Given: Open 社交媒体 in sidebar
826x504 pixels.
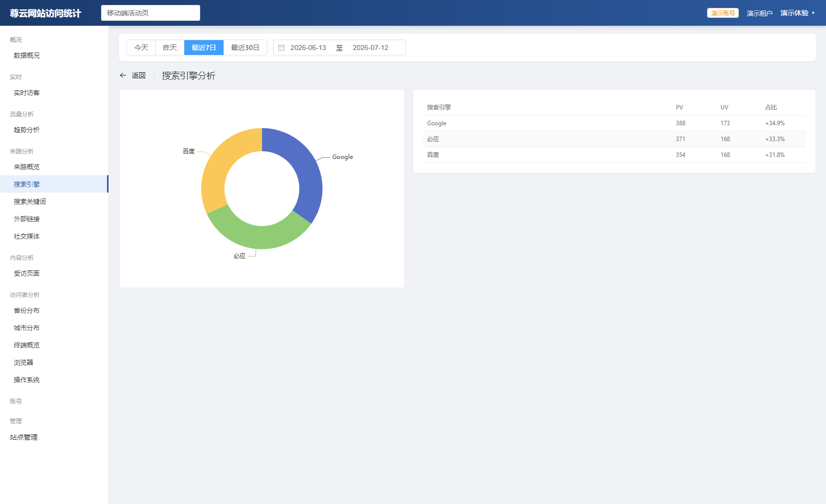Looking at the screenshot, I should pyautogui.click(x=54, y=236).
